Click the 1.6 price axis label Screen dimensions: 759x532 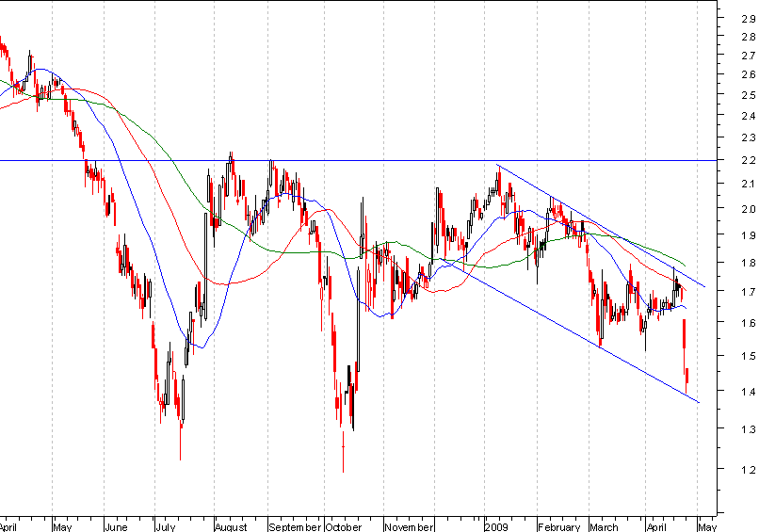pos(749,323)
